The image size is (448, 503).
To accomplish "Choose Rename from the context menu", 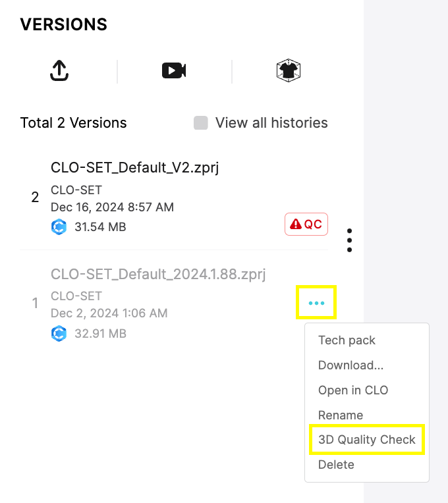I will pyautogui.click(x=341, y=415).
